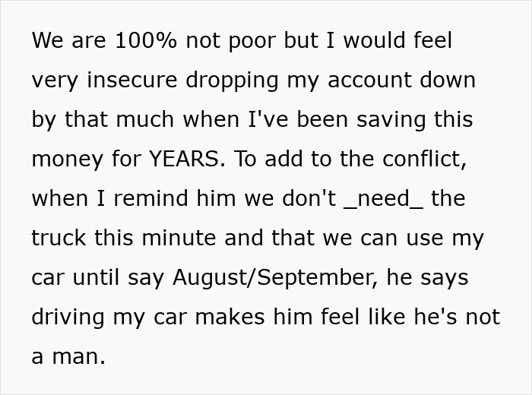Click the word "We" starting the paragraph
This screenshot has width=532, height=395.
point(48,40)
